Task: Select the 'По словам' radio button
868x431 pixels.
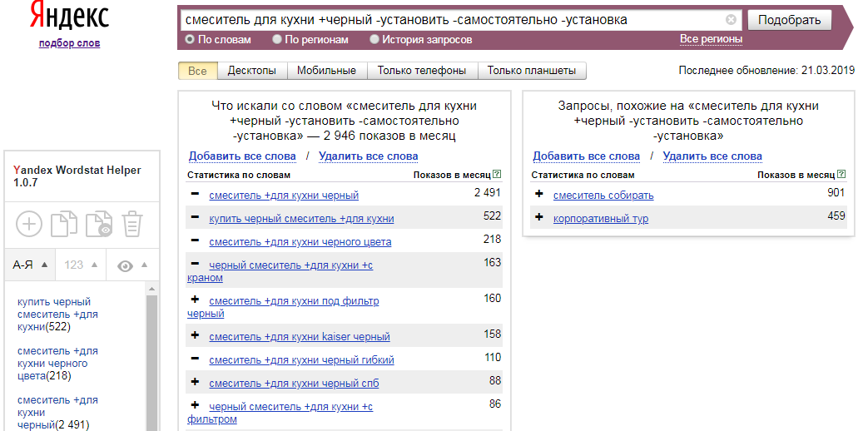Action: coord(190,39)
